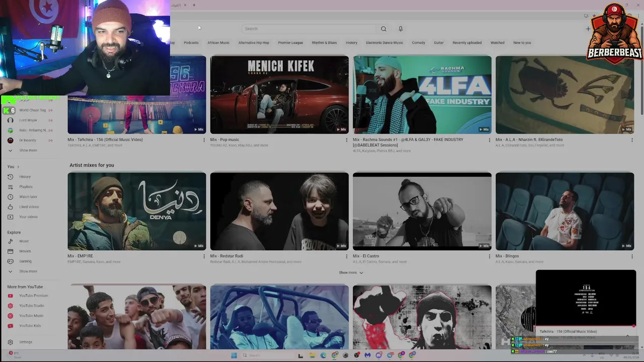644x362 pixels.
Task: Click the page vertical scrollbar
Action: tap(641, 70)
